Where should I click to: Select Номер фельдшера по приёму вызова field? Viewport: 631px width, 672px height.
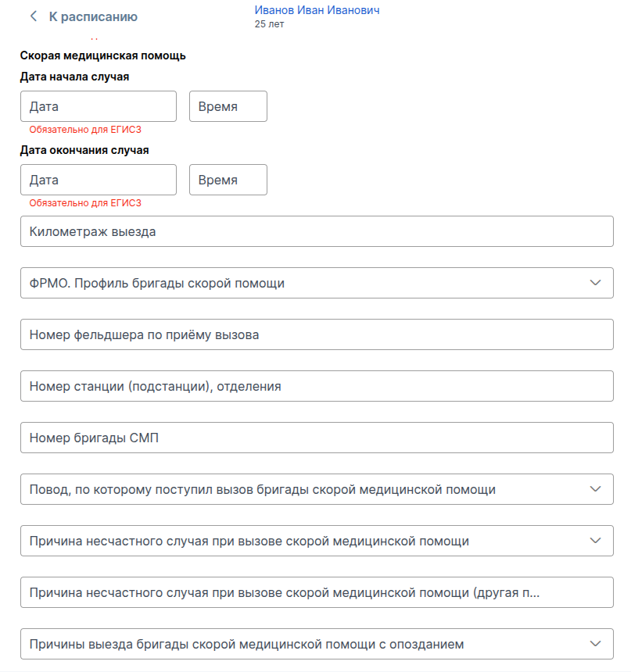[x=317, y=334]
